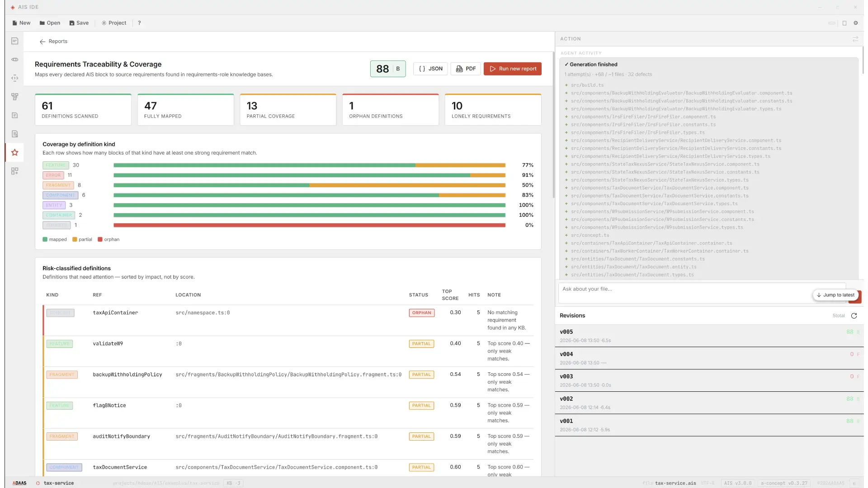Screen dimensions: 868x488
Task: Click the Orphan Definitions card
Action: pos(391,110)
